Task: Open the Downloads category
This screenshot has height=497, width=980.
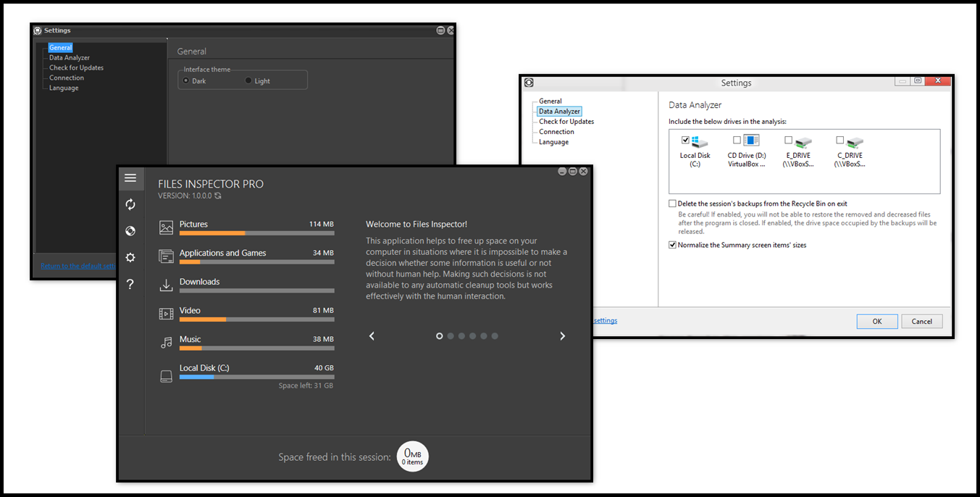Action: click(x=199, y=282)
